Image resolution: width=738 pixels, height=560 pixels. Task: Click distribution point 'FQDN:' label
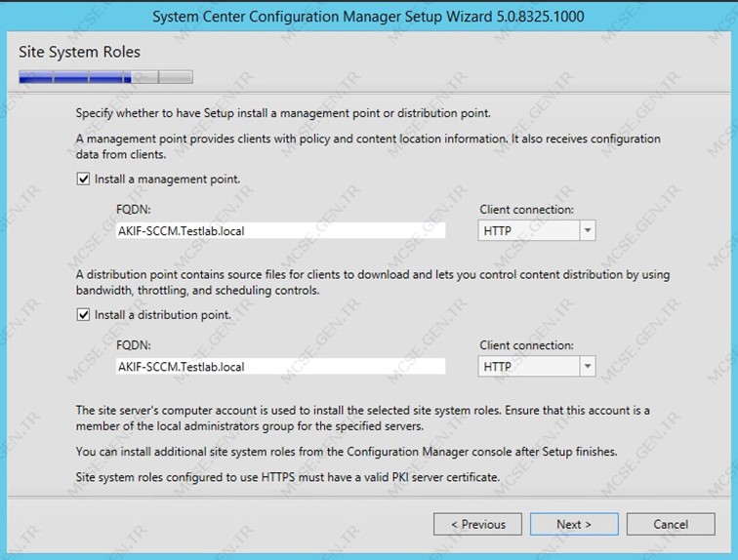coord(134,345)
